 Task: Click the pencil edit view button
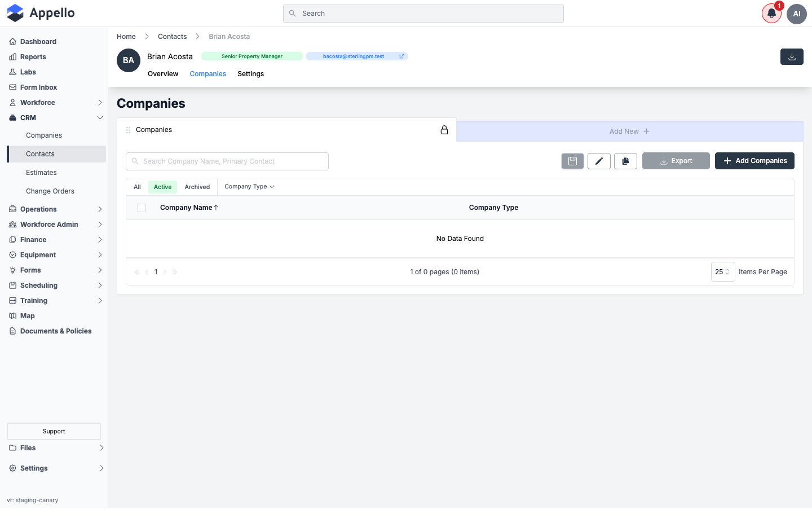pos(599,161)
